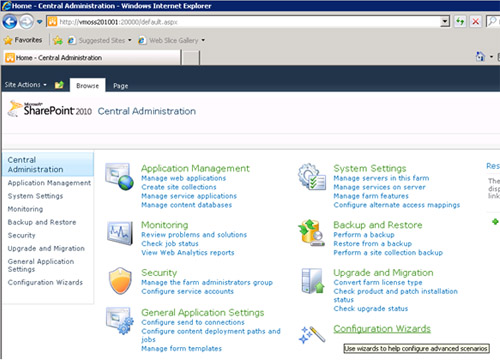This screenshot has height=360, width=500.
Task: Click Check job status link
Action: (170, 244)
